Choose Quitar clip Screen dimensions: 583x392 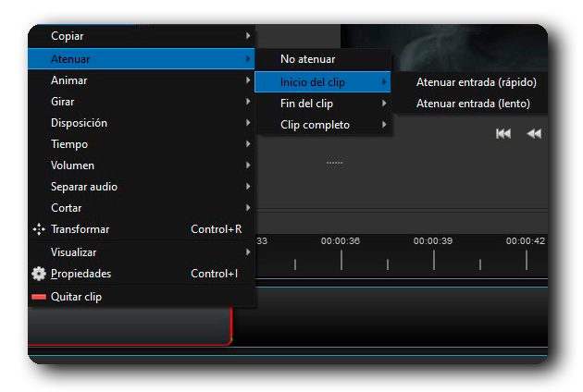142,297
